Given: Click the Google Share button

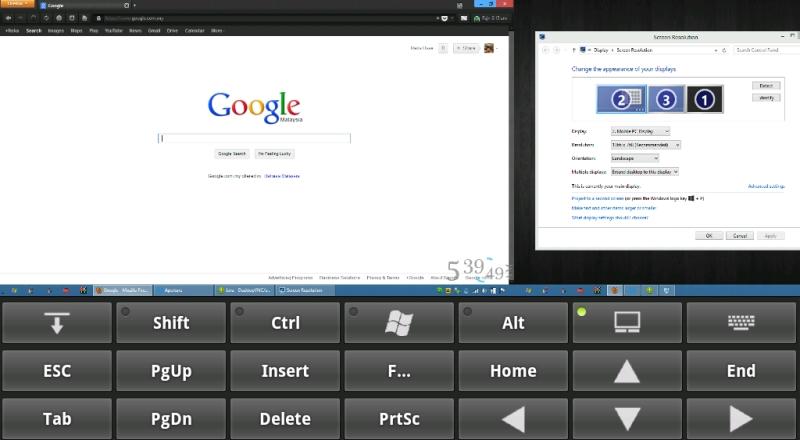Looking at the screenshot, I should click(467, 48).
